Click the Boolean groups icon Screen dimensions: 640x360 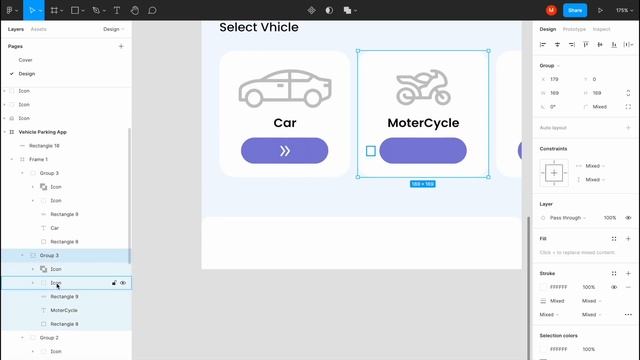347,10
